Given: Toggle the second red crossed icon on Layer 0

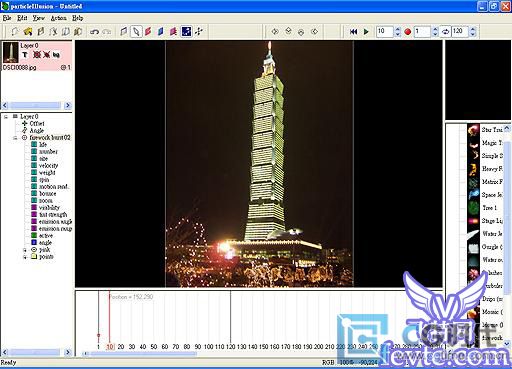Looking at the screenshot, I should coord(47,54).
